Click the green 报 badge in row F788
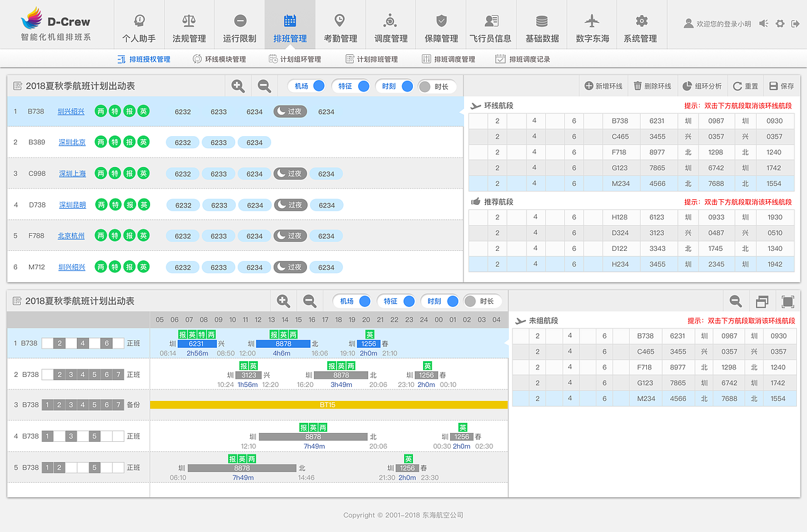807x532 pixels. point(129,236)
